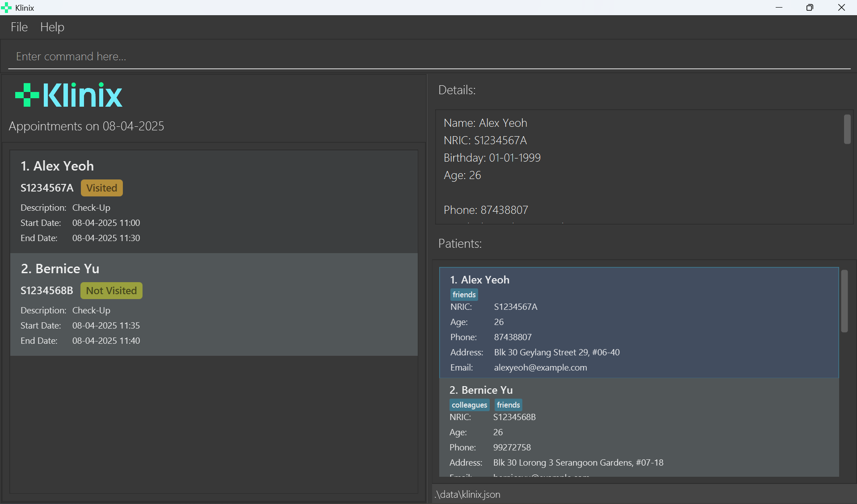857x504 pixels.
Task: Click Bernice Yu's friends tag
Action: point(508,405)
